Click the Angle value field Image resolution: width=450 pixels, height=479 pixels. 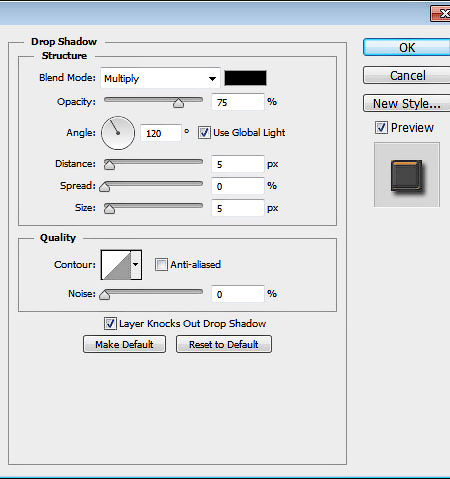(161, 133)
